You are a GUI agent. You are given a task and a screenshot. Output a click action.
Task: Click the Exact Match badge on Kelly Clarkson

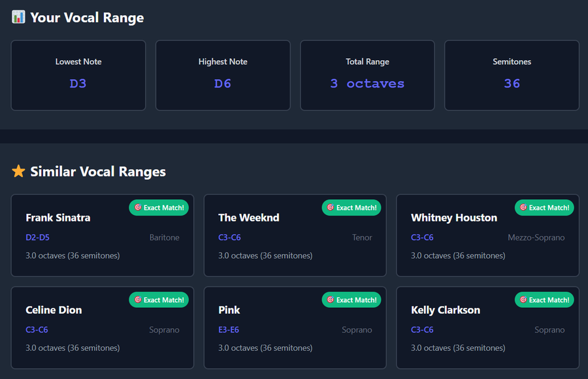544,300
